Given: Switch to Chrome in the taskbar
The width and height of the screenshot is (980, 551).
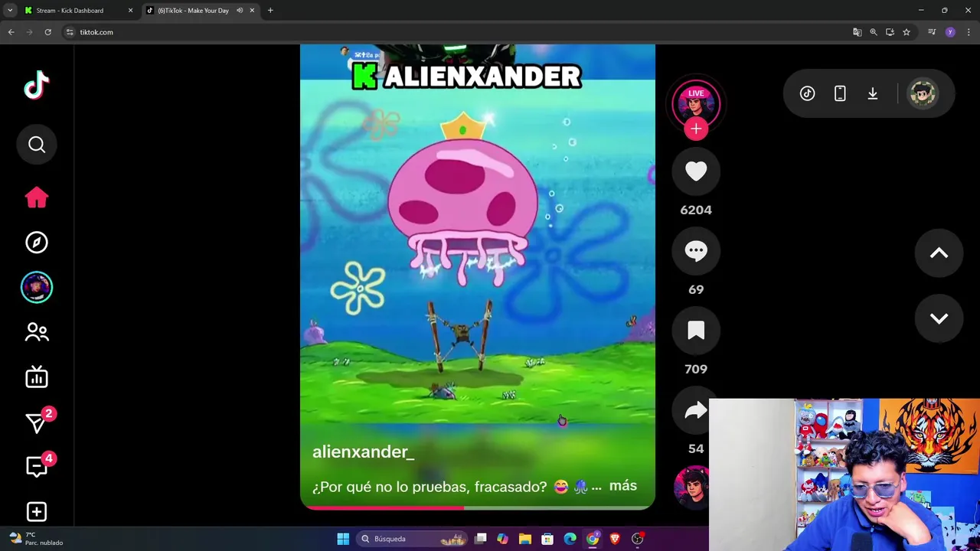Looking at the screenshot, I should click(593, 539).
